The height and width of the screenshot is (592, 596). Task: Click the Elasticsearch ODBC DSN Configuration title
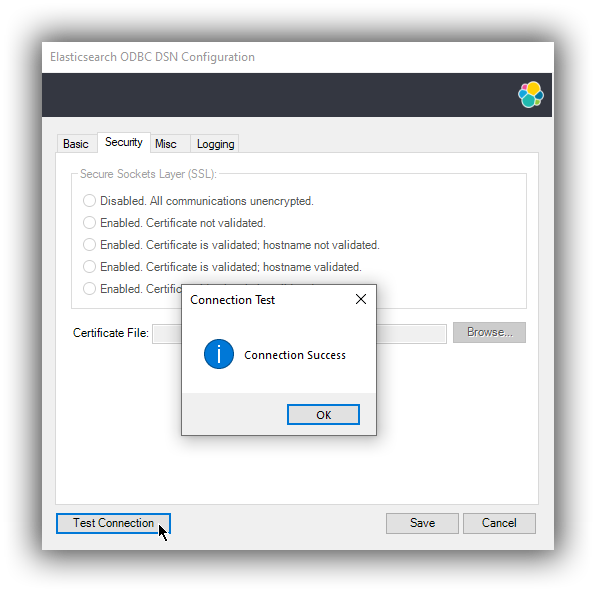pos(152,57)
